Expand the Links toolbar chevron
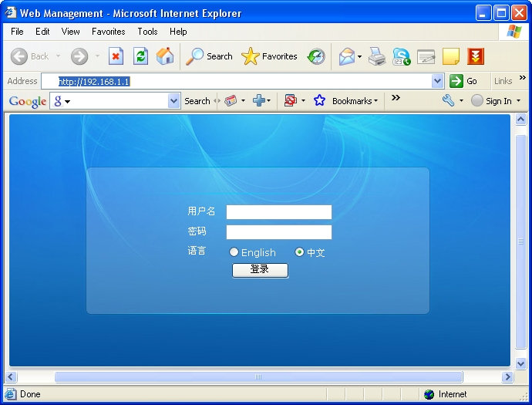This screenshot has height=405, width=532. pos(523,78)
